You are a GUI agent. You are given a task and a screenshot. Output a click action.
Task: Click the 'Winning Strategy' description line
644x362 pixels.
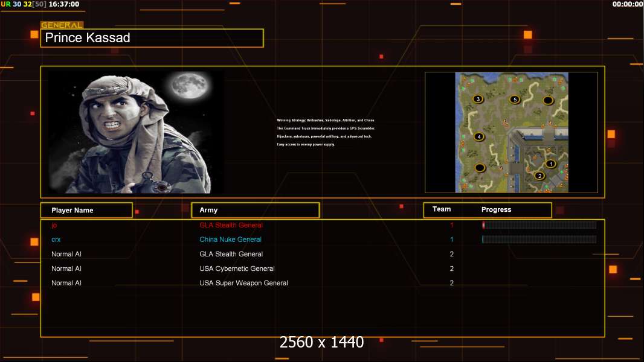(x=326, y=120)
